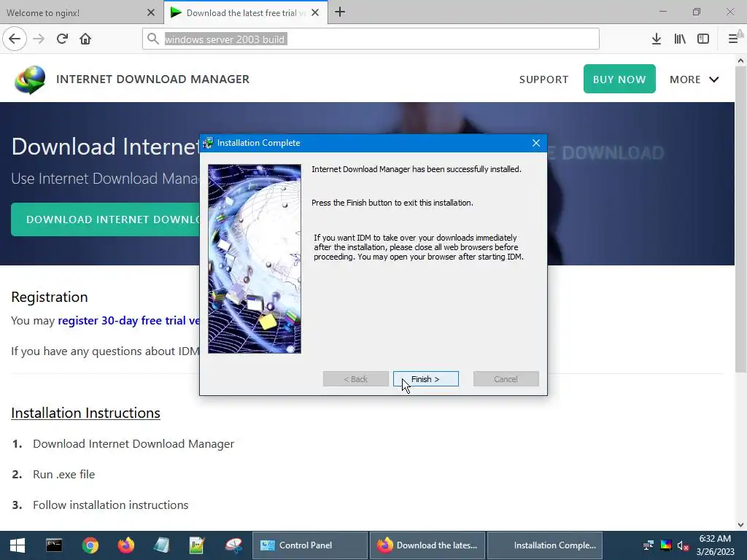Switch to the Welcome to nginx! tab
This screenshot has width=747, height=560.
[x=82, y=12]
